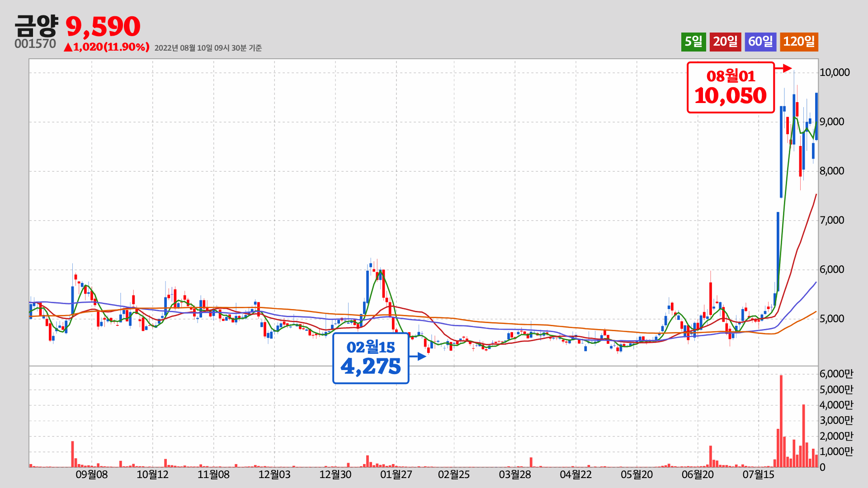Click the current price 9,590
The width and height of the screenshot is (868, 488).
coord(103,26)
